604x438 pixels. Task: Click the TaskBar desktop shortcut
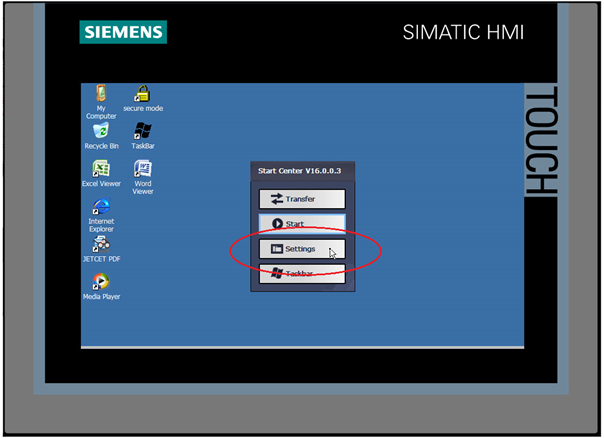[143, 136]
